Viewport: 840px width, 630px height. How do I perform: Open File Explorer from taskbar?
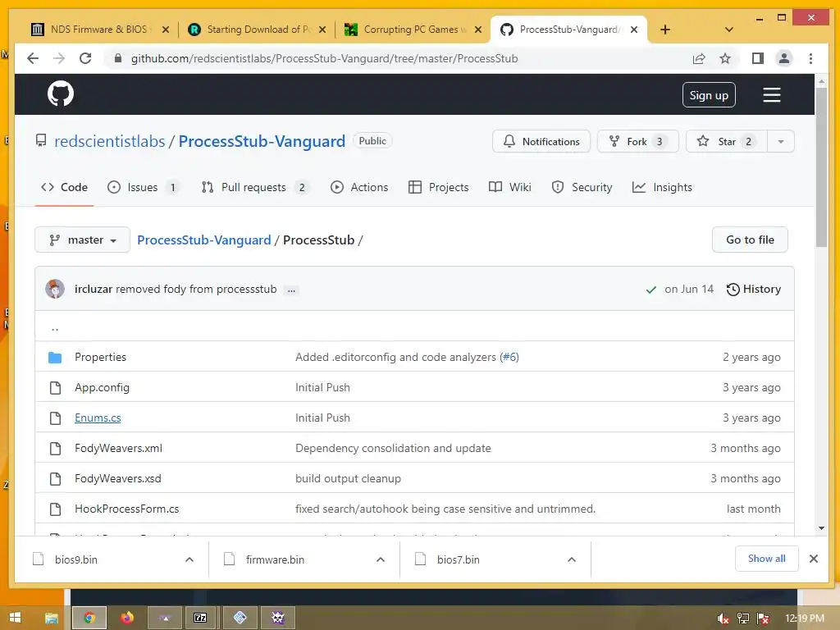pyautogui.click(x=52, y=618)
